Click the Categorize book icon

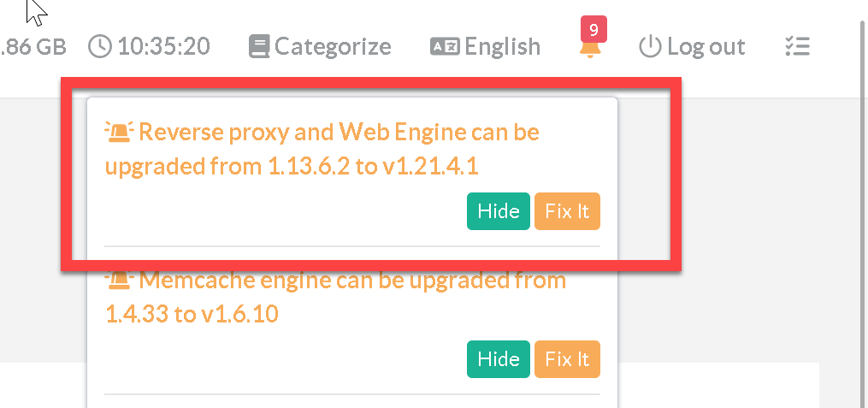click(x=259, y=46)
